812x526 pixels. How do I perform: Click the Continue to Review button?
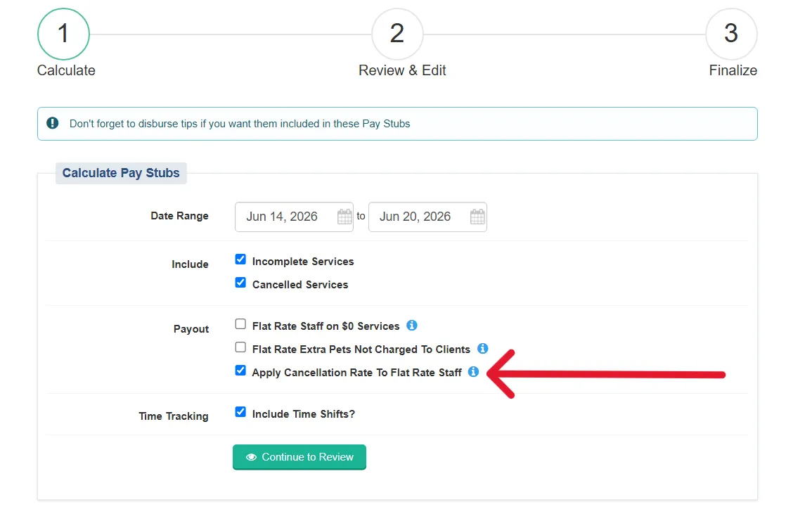299,457
